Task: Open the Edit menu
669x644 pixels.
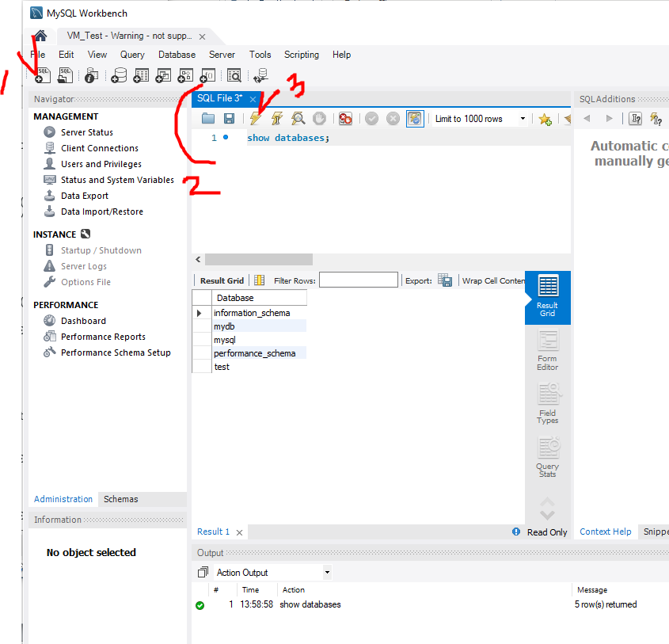Action: (x=67, y=55)
